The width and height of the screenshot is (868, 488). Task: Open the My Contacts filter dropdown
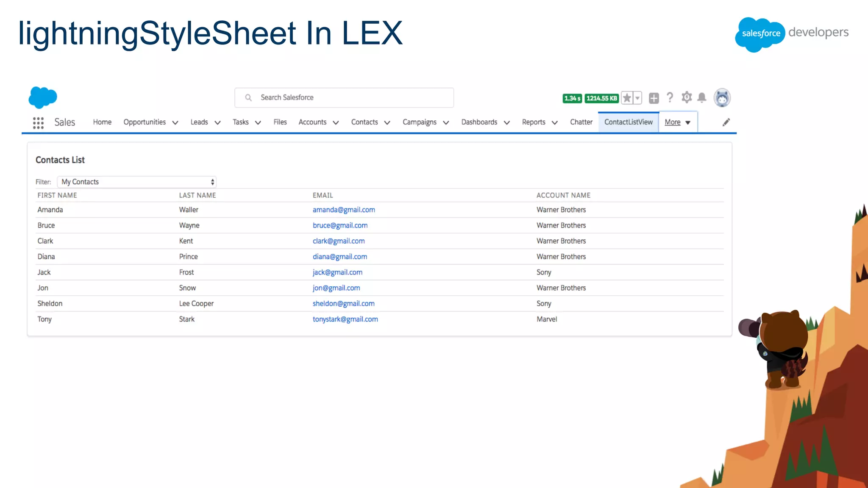tap(137, 182)
